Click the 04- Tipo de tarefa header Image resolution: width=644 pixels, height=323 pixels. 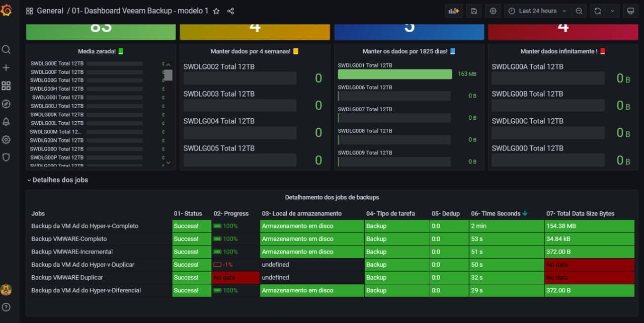pyautogui.click(x=390, y=213)
